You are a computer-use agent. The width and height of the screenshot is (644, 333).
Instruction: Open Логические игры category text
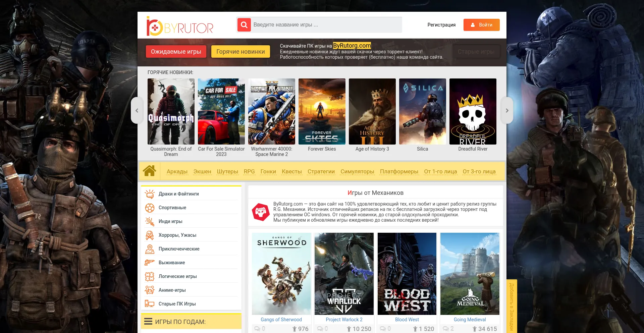point(178,276)
